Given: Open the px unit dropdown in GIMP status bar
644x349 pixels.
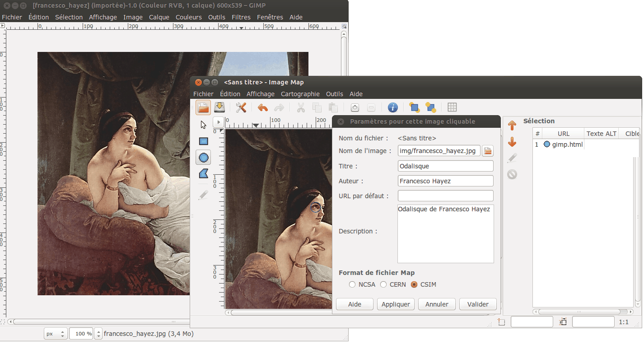Looking at the screenshot, I should (x=56, y=334).
